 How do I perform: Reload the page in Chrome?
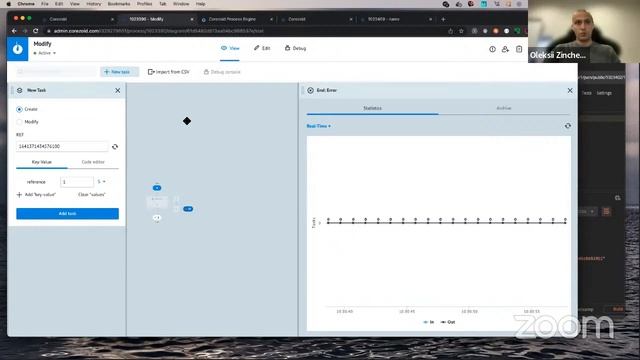pyautogui.click(x=36, y=31)
